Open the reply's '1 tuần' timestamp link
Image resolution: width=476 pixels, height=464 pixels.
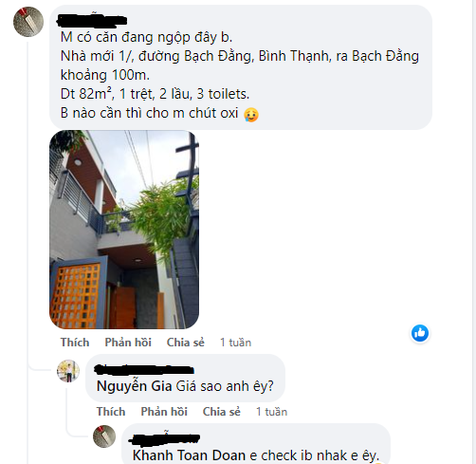(x=272, y=412)
